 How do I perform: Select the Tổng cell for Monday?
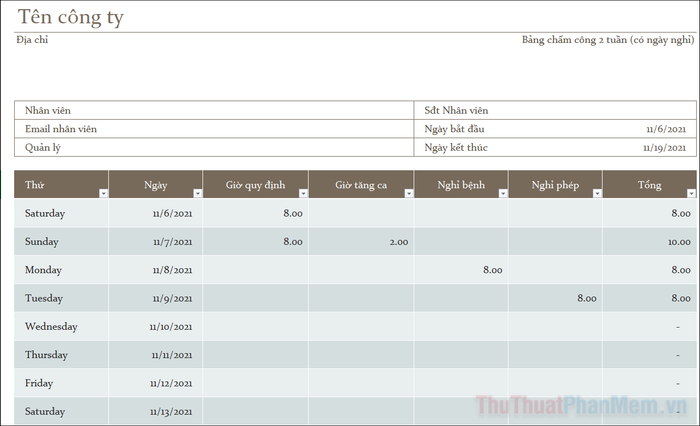coord(650,270)
